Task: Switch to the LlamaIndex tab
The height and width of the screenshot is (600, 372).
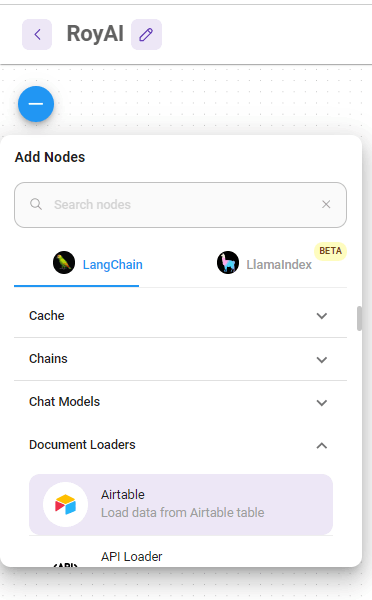Action: 264,265
